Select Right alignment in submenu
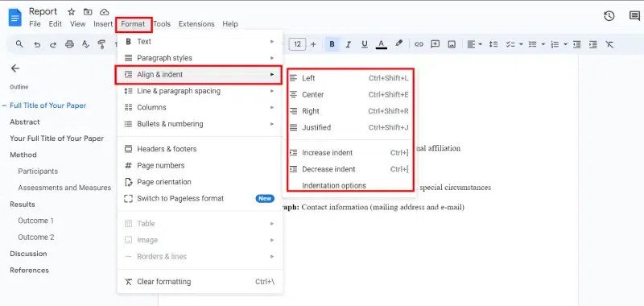Screen dimensions: 644x306 click(x=350, y=111)
